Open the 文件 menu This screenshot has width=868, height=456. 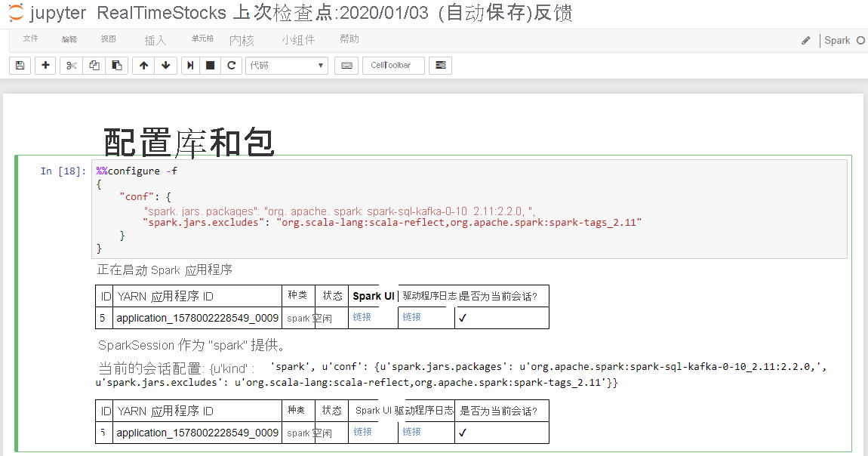[x=30, y=39]
